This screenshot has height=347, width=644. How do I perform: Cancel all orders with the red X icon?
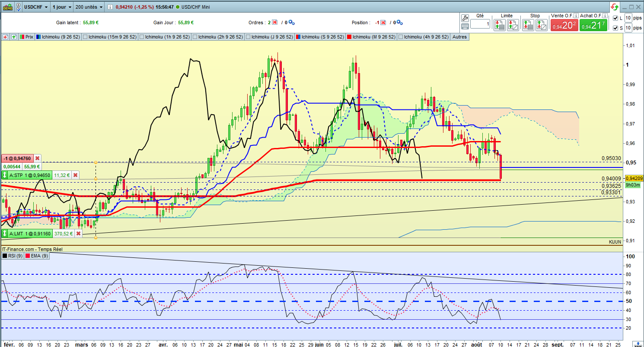pyautogui.click(x=274, y=22)
